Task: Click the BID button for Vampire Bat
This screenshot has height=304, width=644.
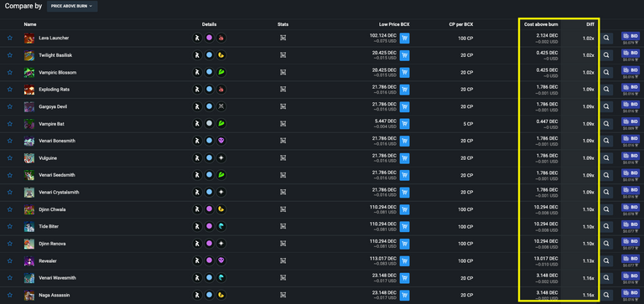Action: (x=631, y=121)
